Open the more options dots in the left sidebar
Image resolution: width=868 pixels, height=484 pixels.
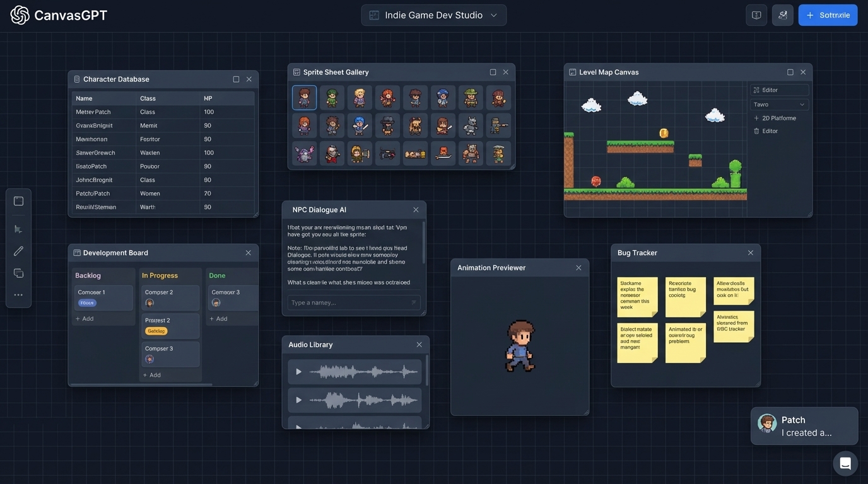click(x=15, y=294)
